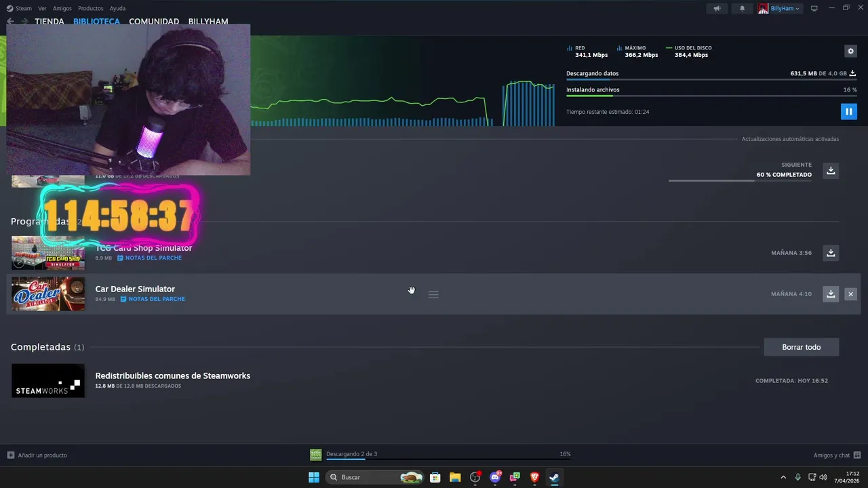Screen dimensions: 868x488
Task: Open Brave browser from taskbar
Action: point(534,477)
